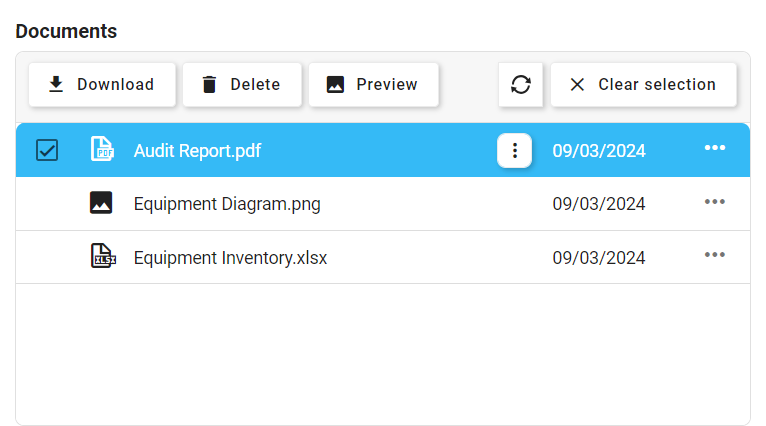Viewport: 766px width, 426px height.
Task: Click the Audit Report.pdf file name
Action: tap(197, 151)
